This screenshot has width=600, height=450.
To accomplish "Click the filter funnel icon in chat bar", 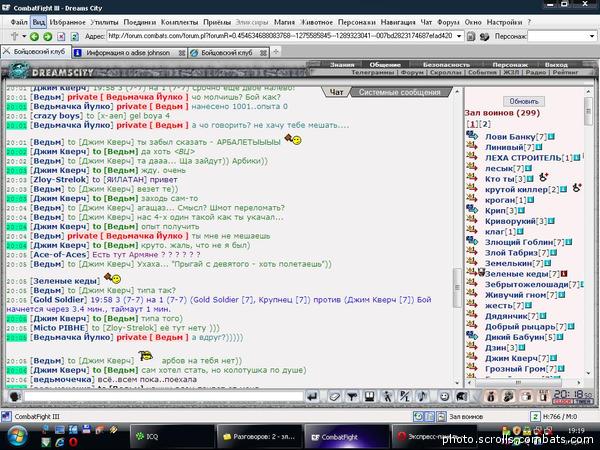I will (x=352, y=397).
